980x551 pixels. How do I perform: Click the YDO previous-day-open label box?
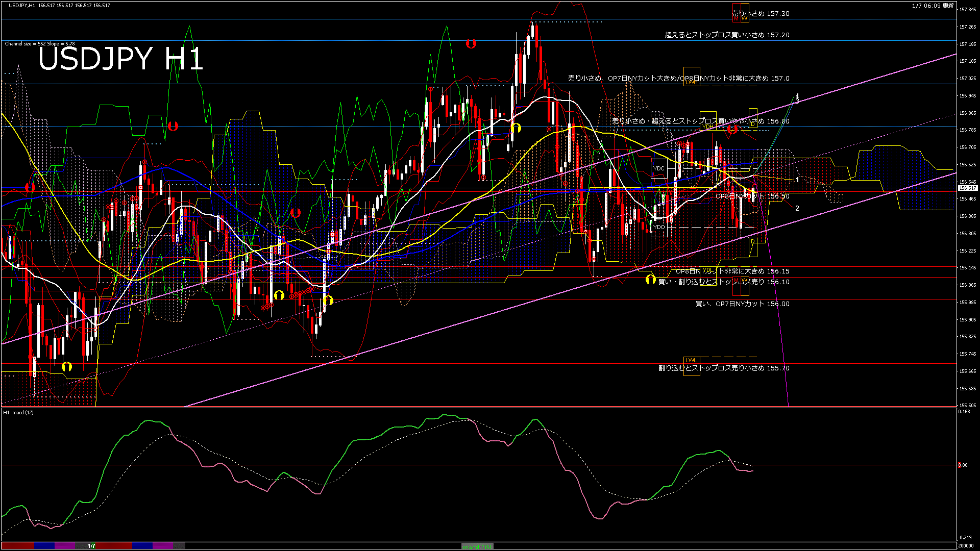coord(659,227)
